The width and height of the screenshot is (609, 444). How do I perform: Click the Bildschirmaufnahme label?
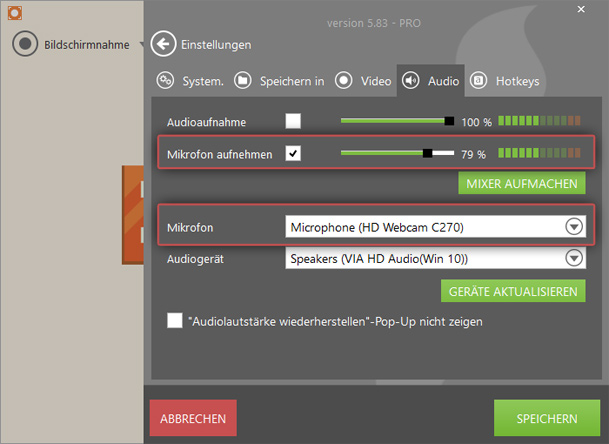point(87,45)
